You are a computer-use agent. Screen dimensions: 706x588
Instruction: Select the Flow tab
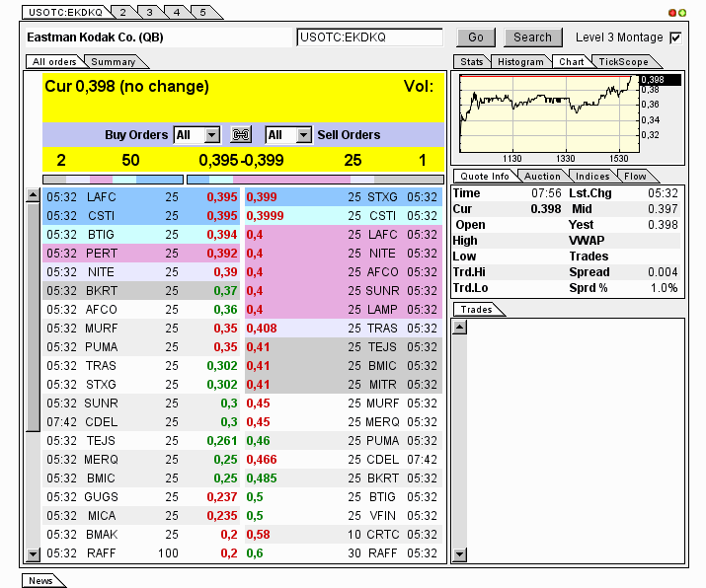coord(635,176)
